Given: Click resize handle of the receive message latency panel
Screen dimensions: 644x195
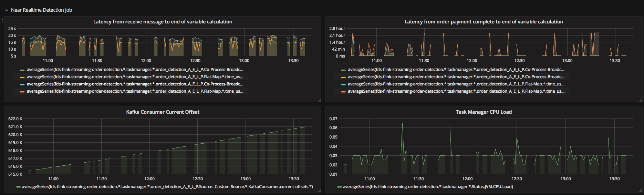Looking at the screenshot, I should (319, 100).
